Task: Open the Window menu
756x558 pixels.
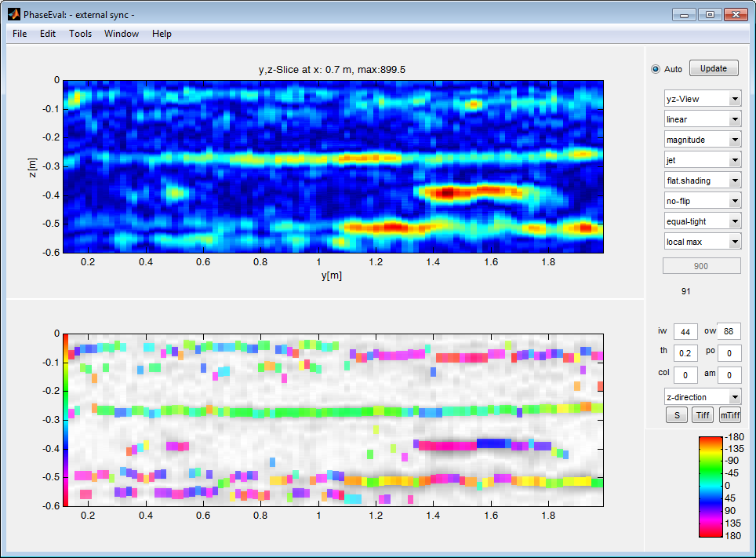Action: pos(122,34)
